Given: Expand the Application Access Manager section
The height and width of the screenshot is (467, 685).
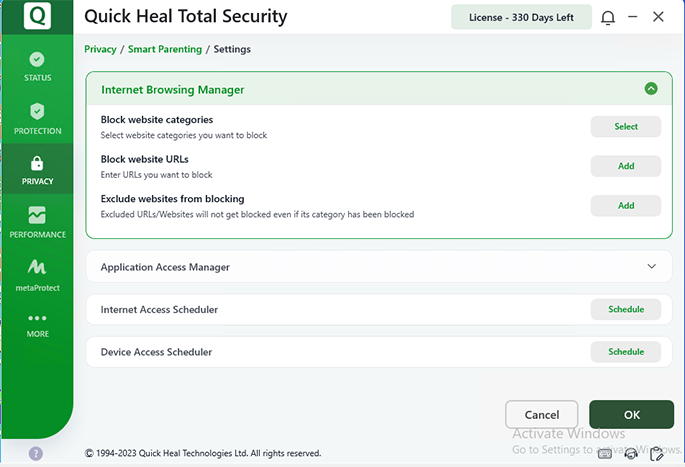Looking at the screenshot, I should click(x=651, y=267).
